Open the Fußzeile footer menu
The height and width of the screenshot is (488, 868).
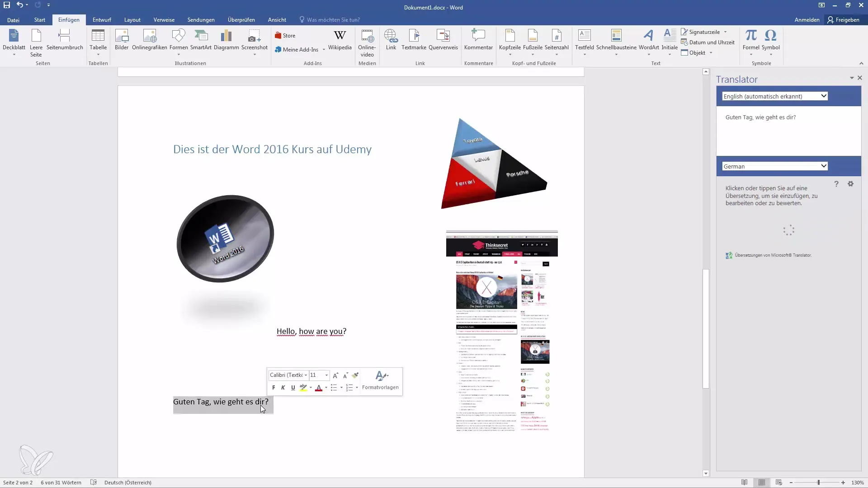click(533, 42)
